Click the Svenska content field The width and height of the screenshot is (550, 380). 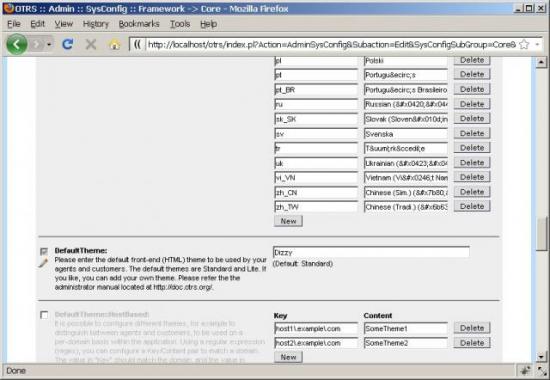click(x=406, y=134)
